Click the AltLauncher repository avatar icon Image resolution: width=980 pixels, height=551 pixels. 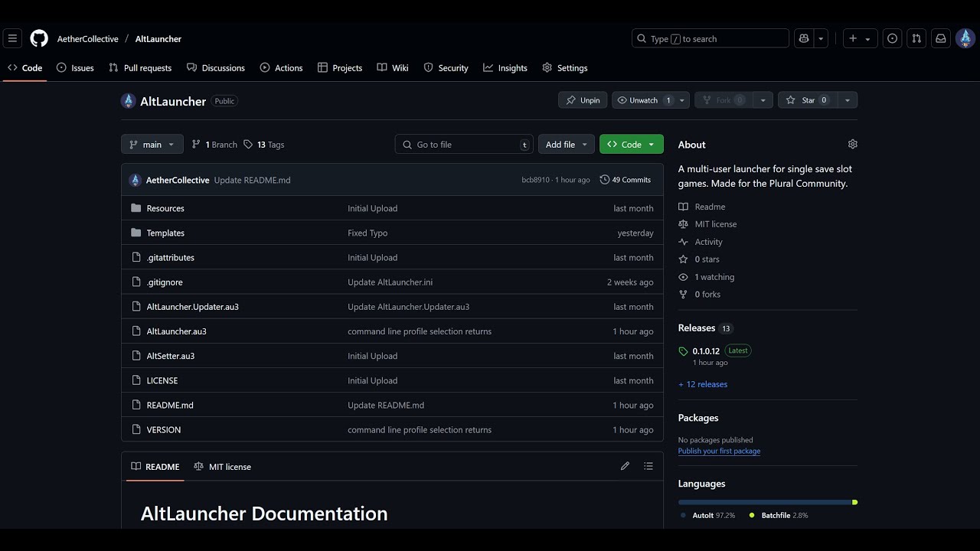[x=129, y=101]
